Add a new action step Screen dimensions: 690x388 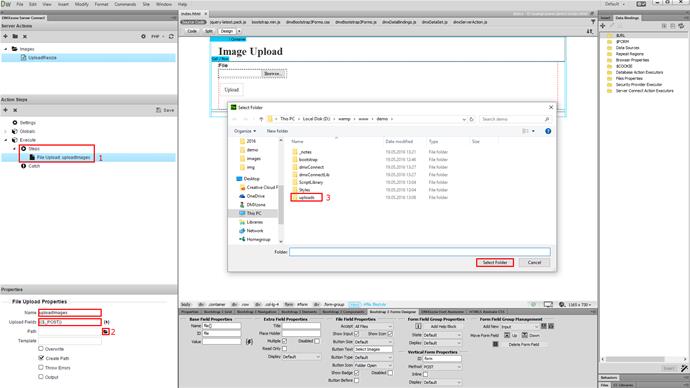(x=5, y=110)
